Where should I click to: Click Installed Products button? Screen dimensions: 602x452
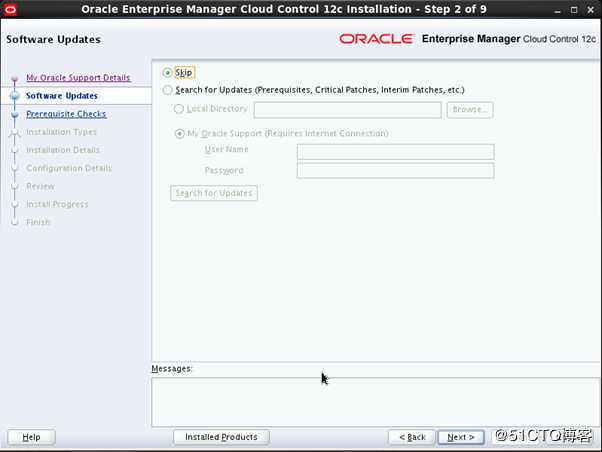(x=221, y=437)
